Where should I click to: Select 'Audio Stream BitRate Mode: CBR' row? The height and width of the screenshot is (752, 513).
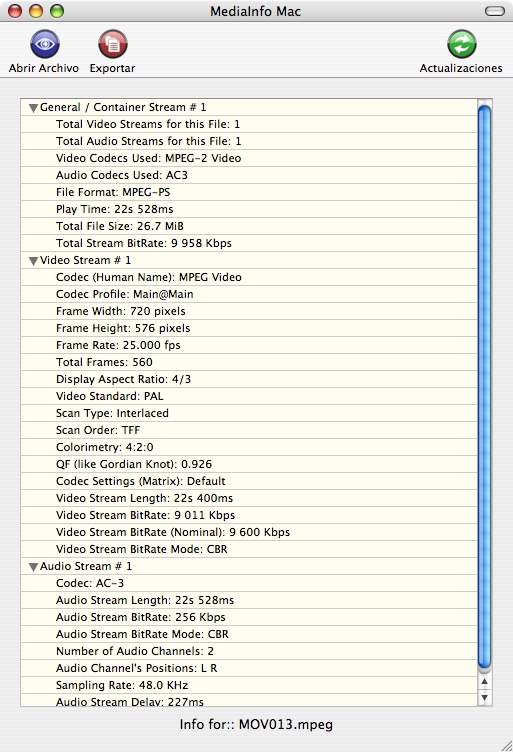point(249,634)
